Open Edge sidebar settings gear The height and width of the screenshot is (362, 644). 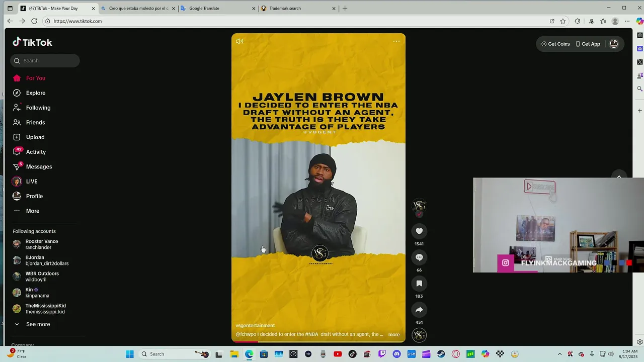click(x=639, y=342)
